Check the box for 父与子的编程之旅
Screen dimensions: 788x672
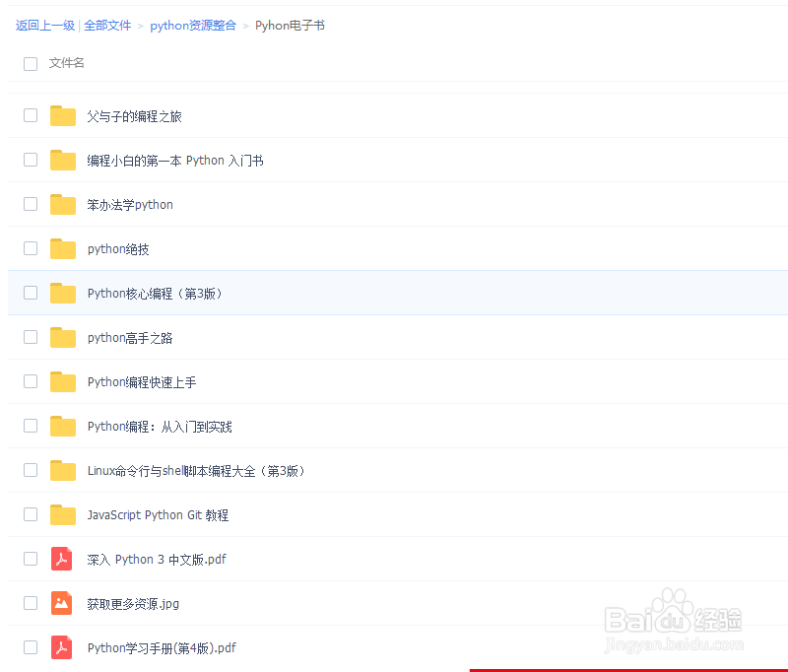[x=31, y=115]
